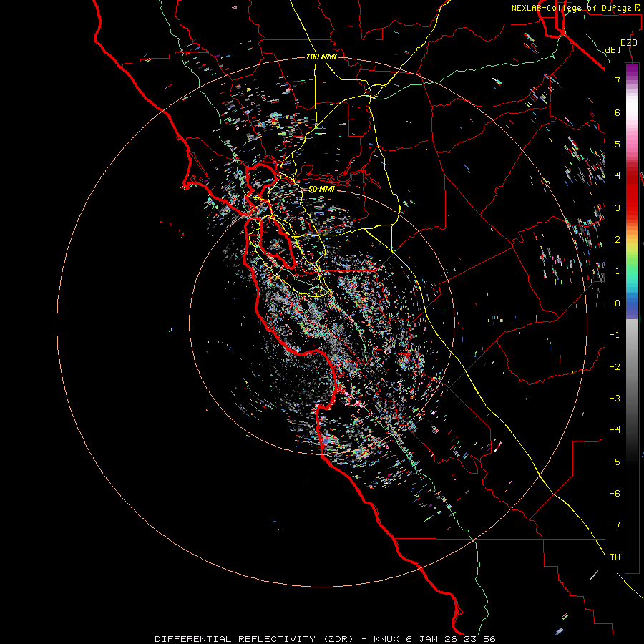This screenshot has height=644, width=644.
Task: Click the '-2' value on color scale
Action: click(x=615, y=367)
